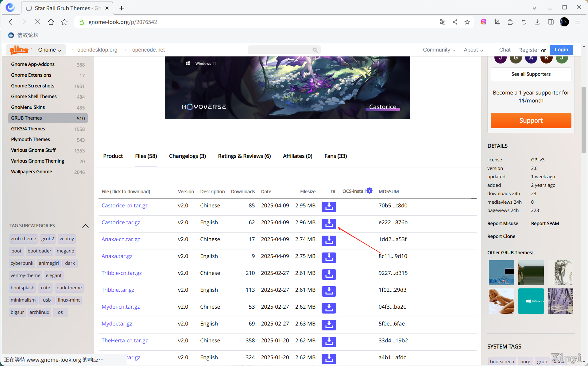Select the Files (58) tab
Screen dimensions: 588x366
(146, 156)
